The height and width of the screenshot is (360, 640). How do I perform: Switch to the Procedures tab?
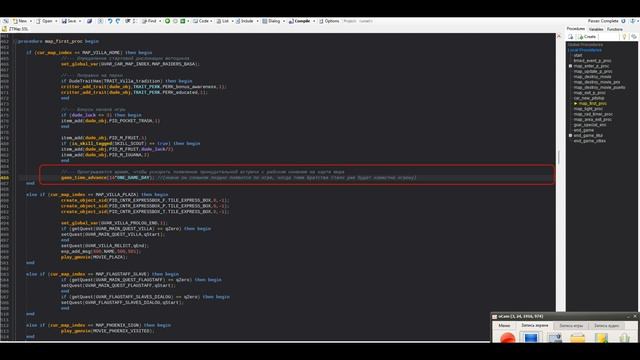[576, 29]
